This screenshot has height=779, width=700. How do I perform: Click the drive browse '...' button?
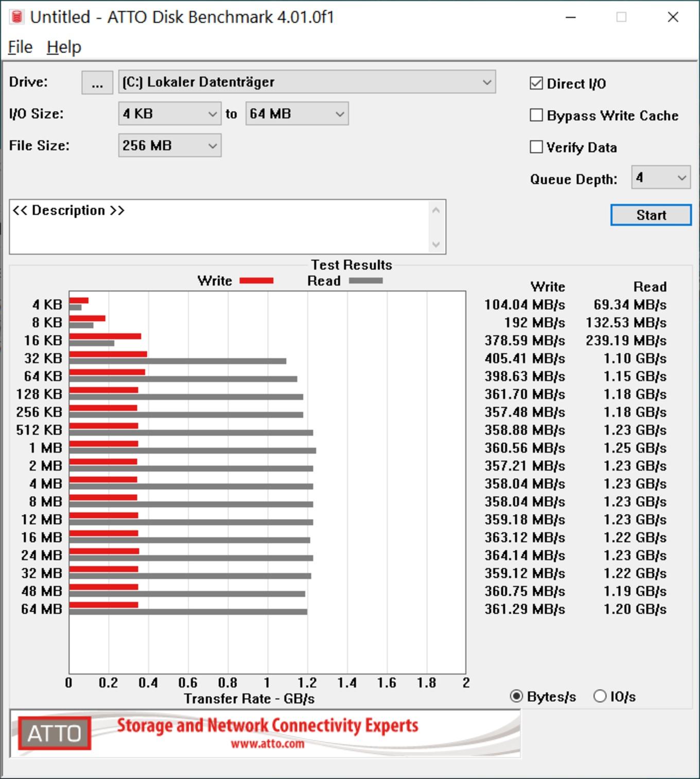click(97, 82)
